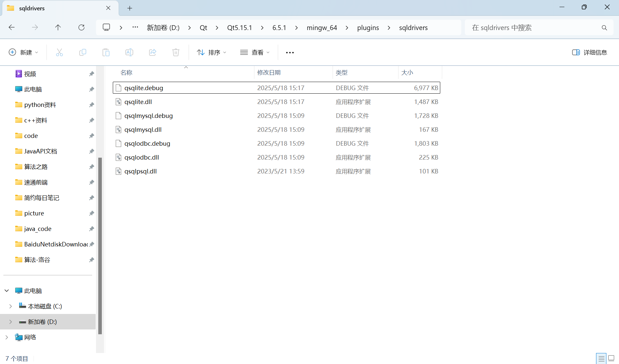Refresh the current folder view
The width and height of the screenshot is (619, 364).
[x=81, y=27]
